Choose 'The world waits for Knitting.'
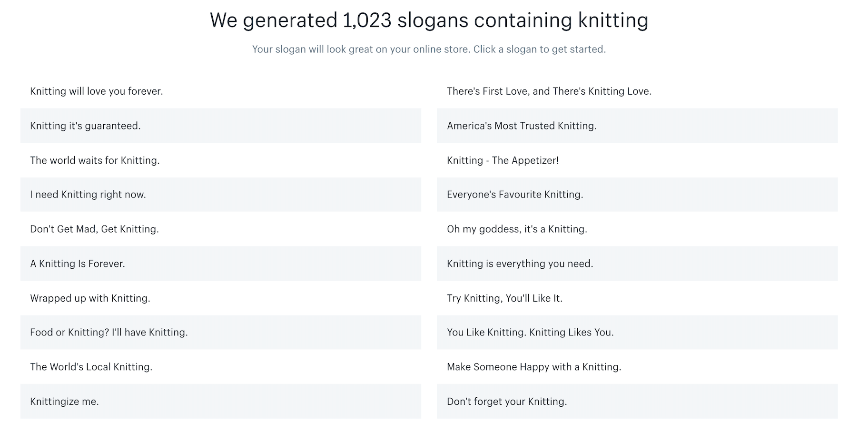Screen dimensions: 868x422 (x=95, y=160)
